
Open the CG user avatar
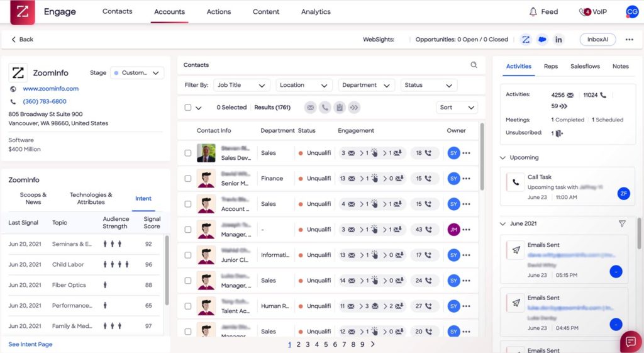(x=631, y=12)
